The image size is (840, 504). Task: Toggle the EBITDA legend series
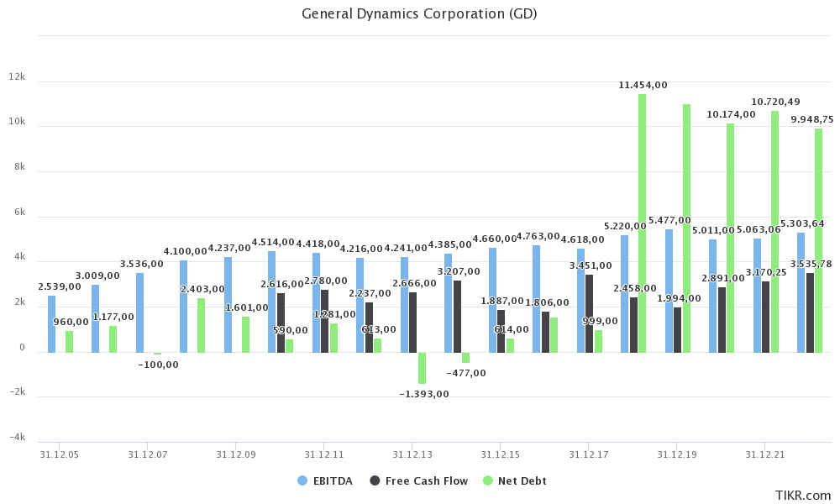click(x=325, y=481)
